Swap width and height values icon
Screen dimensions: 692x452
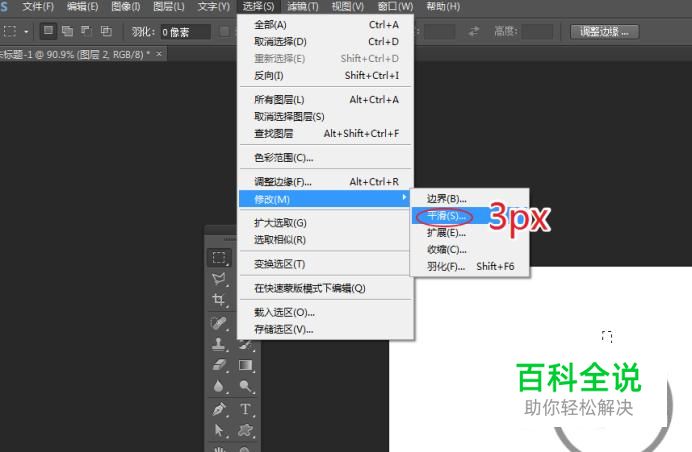pyautogui.click(x=474, y=31)
